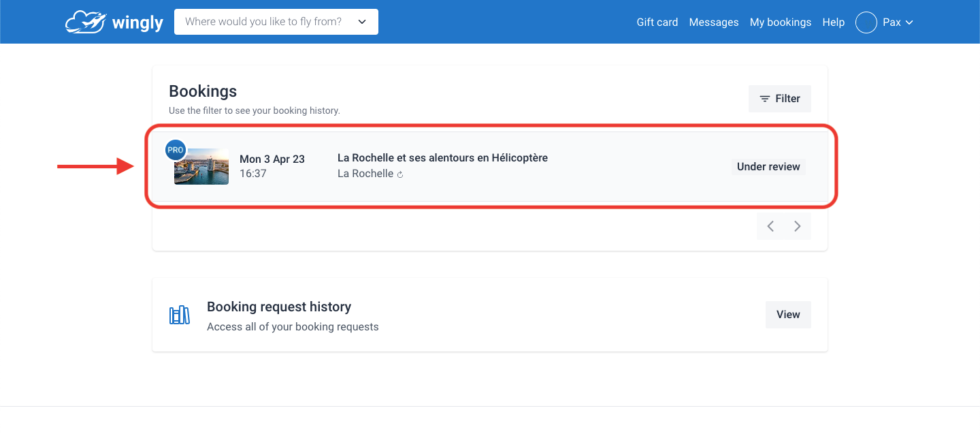
Task: Go to the next bookings page
Action: coord(798,226)
